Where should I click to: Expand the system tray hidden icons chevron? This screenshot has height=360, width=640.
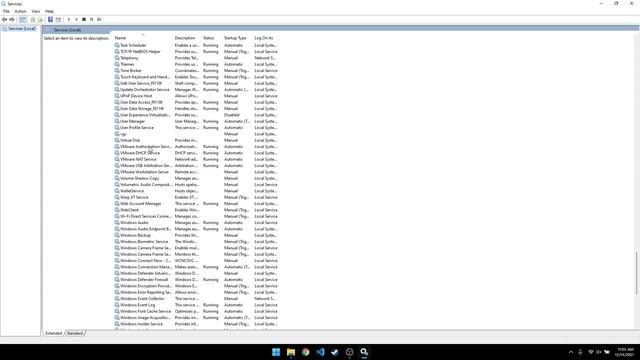point(571,352)
